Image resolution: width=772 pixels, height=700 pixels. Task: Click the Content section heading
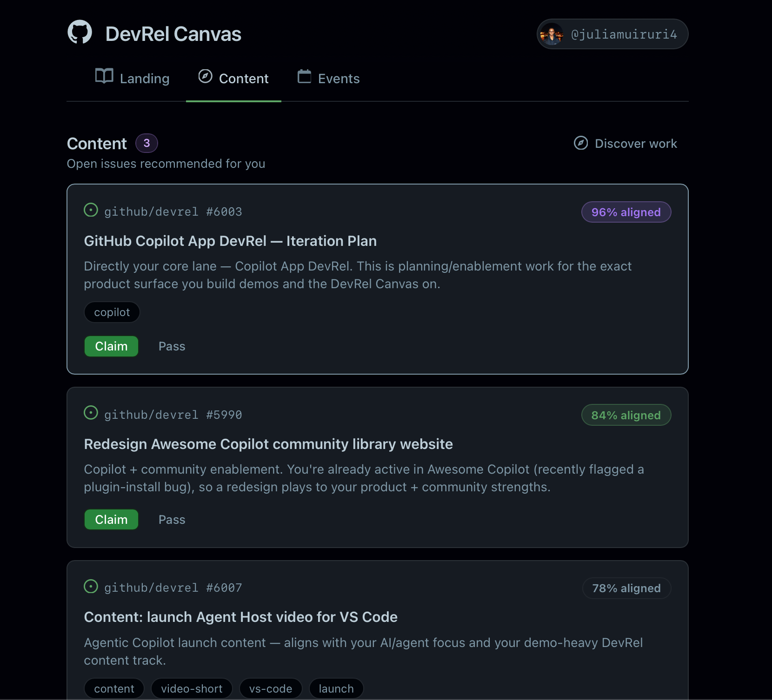point(97,144)
